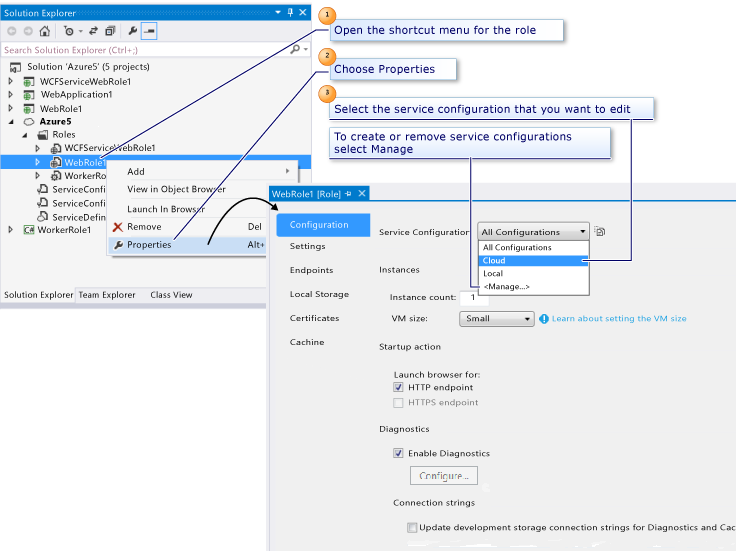This screenshot has width=736, height=551.
Task: Open the Configuration page tab
Action: (x=323, y=225)
